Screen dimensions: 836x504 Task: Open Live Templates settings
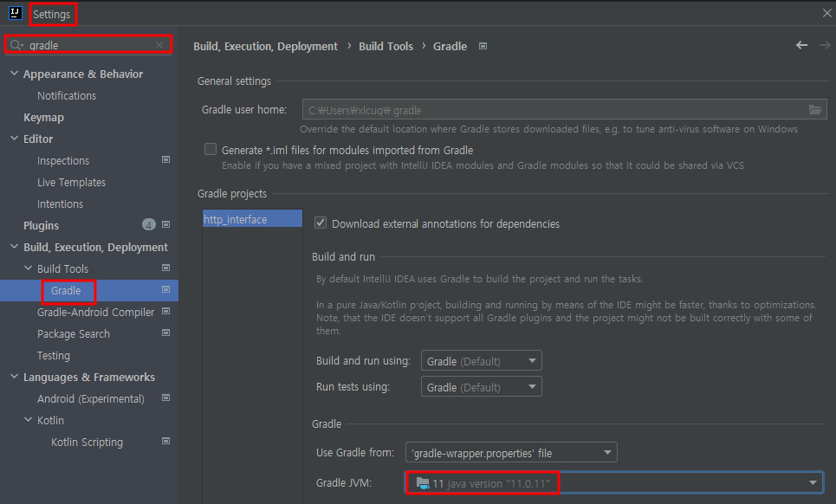pyautogui.click(x=71, y=182)
